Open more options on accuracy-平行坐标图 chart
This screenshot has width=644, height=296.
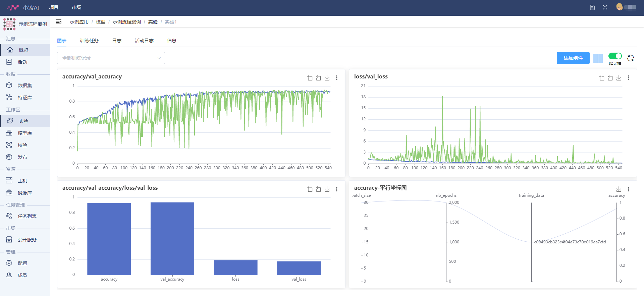tap(628, 189)
